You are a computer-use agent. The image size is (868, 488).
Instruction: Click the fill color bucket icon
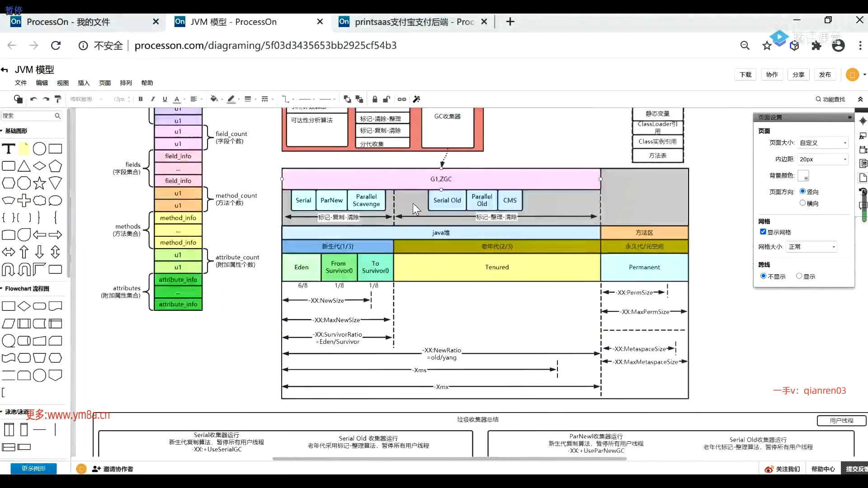click(214, 99)
